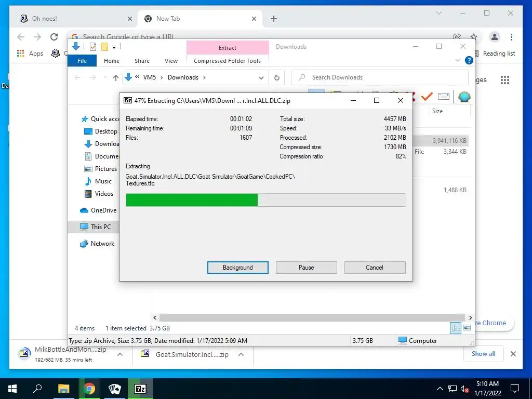
Task: Switch to the Home ribbon tab
Action: coord(112,61)
